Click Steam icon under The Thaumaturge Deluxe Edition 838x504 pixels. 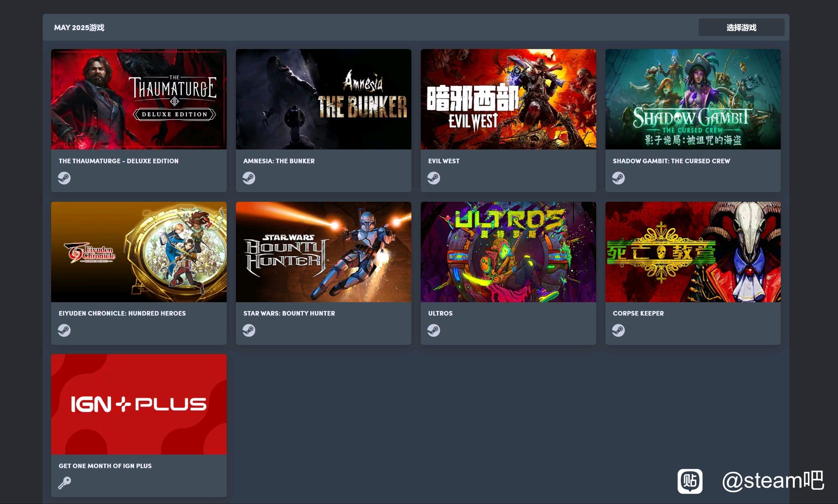pyautogui.click(x=64, y=178)
